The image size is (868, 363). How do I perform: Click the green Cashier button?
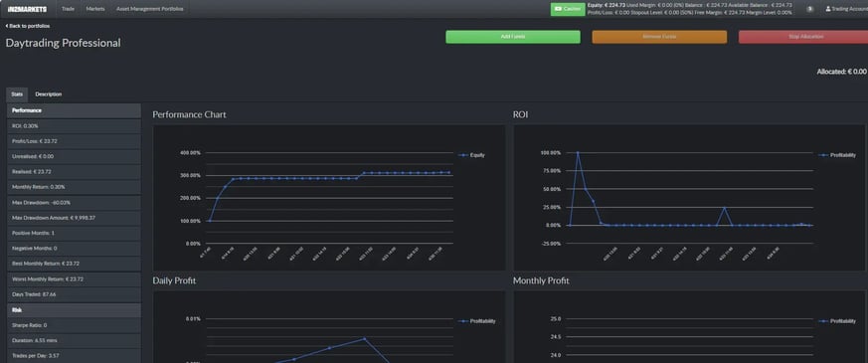(x=568, y=9)
